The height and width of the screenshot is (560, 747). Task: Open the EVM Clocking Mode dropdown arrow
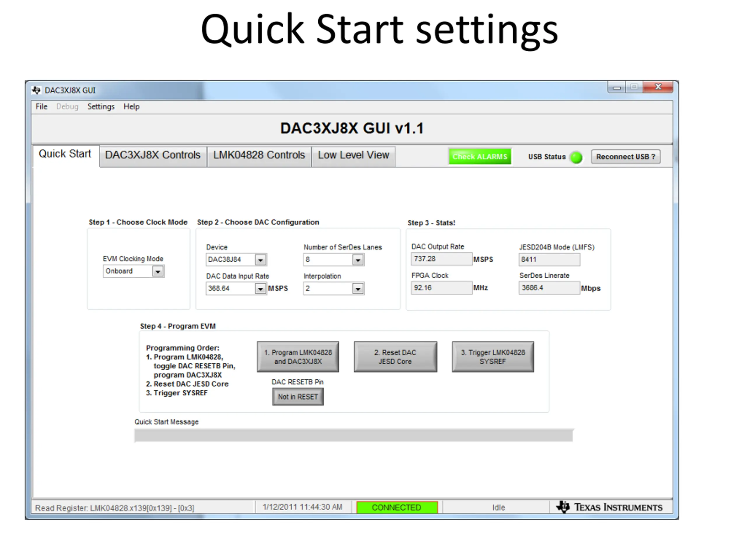pos(158,271)
